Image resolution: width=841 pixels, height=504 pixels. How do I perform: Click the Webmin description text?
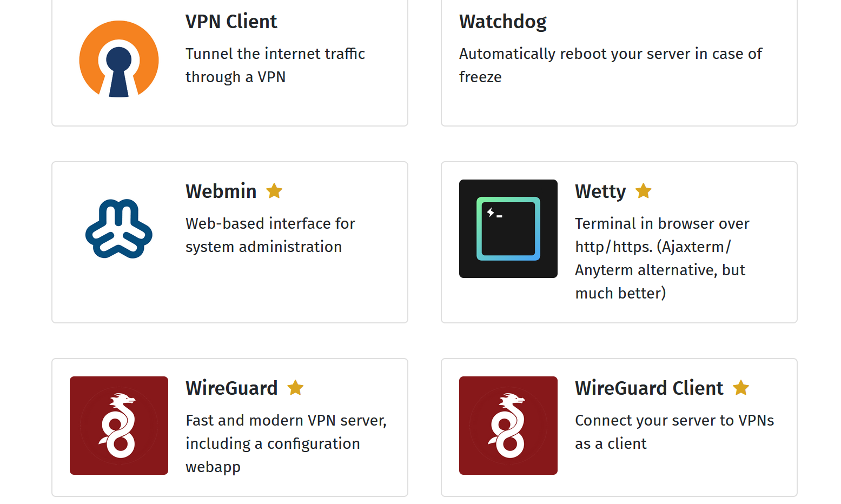click(270, 235)
